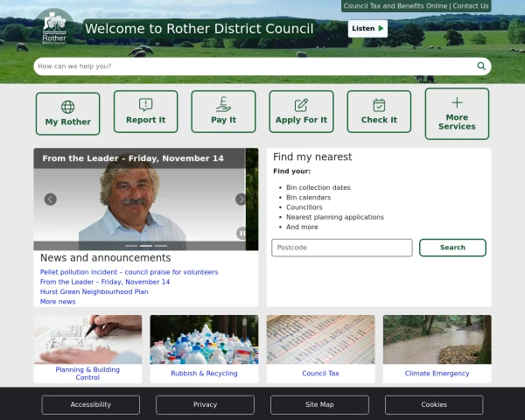Advance to next carousel slide
The height and width of the screenshot is (420, 525).
tap(241, 199)
